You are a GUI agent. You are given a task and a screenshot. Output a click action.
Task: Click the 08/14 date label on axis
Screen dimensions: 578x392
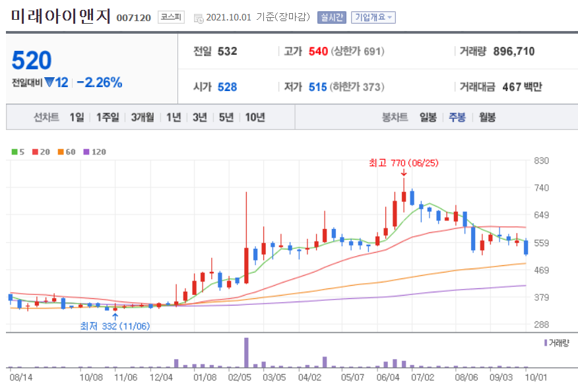point(21,377)
